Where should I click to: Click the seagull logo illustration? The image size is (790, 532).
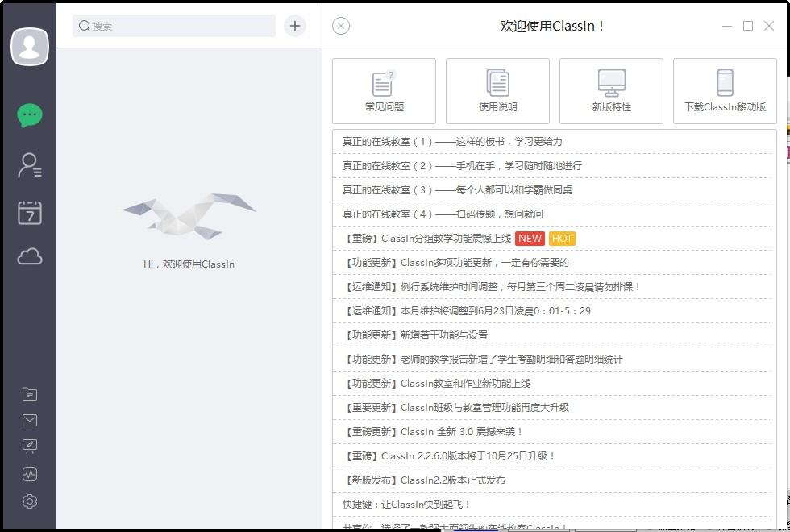click(x=189, y=215)
